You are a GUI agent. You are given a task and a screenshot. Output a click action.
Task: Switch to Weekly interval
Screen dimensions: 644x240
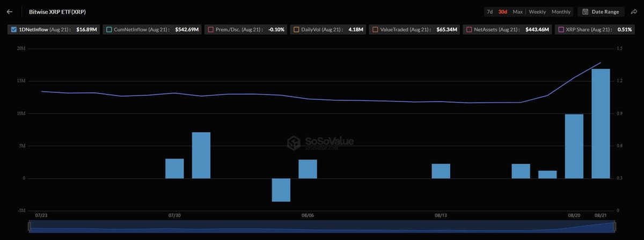(537, 11)
